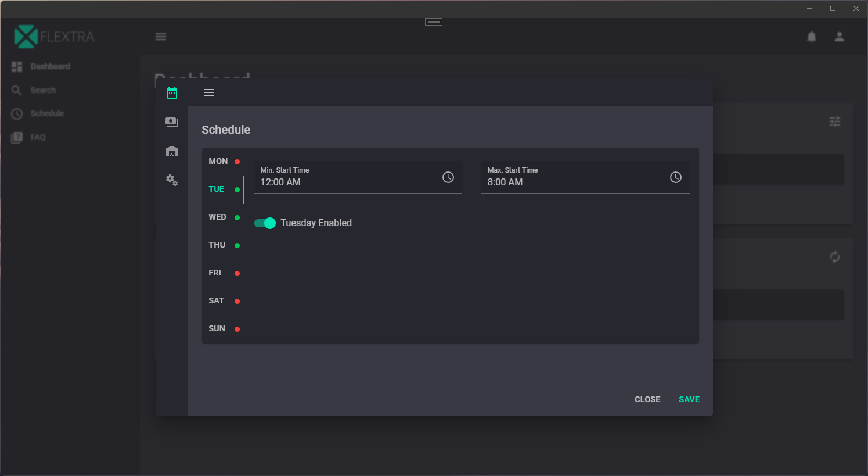Open the Min. Start Time clock picker
The height and width of the screenshot is (476, 868).
(448, 177)
